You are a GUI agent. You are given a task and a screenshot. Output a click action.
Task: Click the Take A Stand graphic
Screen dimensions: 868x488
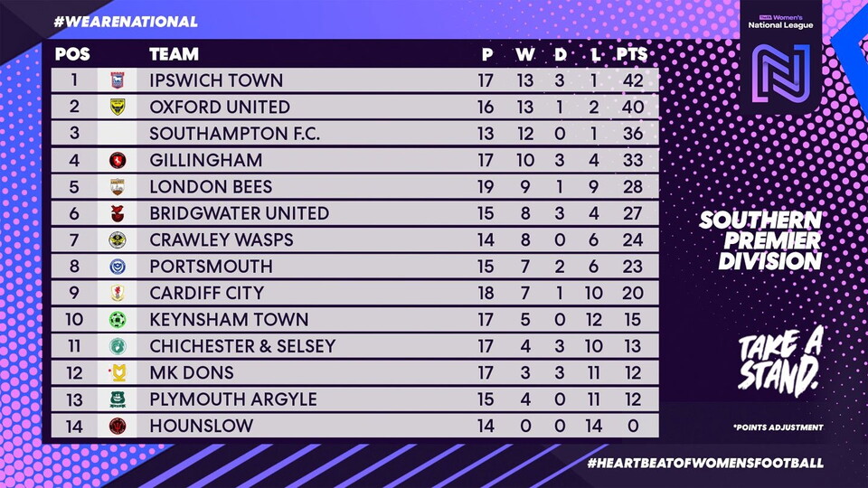pos(780,361)
